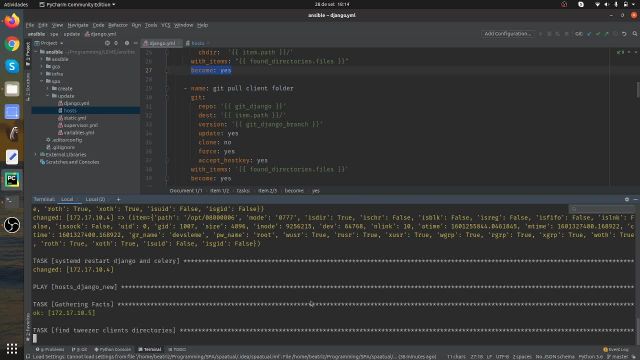Click the master git branch in status bar
640x360 pixels.
(618, 357)
